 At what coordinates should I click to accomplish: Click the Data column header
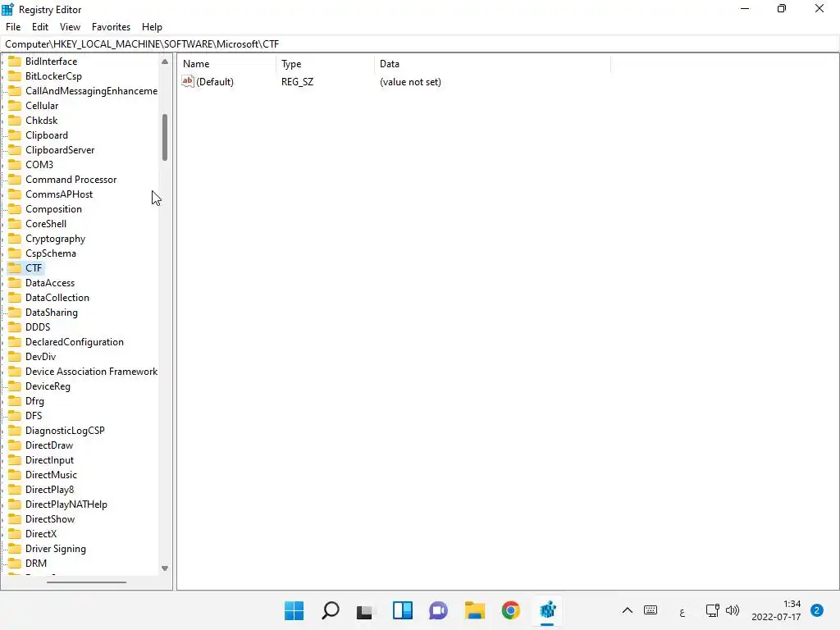[x=492, y=64]
